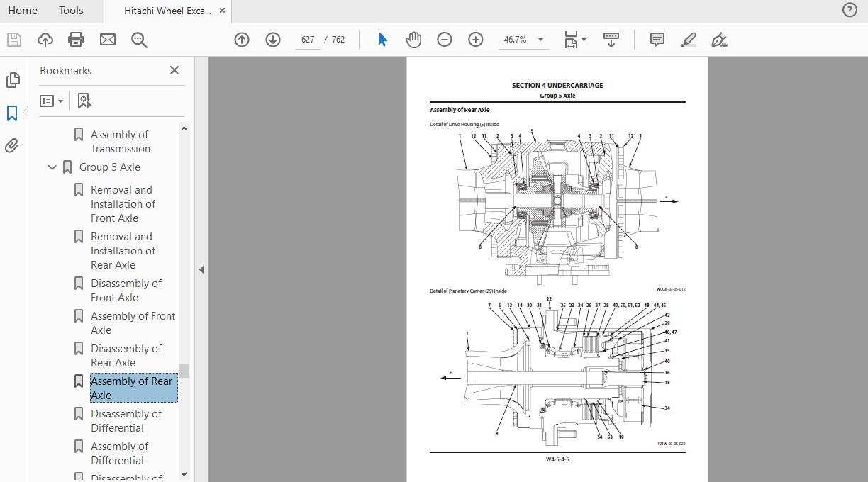Open the Add Comment tool
This screenshot has width=868, height=482.
pyautogui.click(x=656, y=40)
